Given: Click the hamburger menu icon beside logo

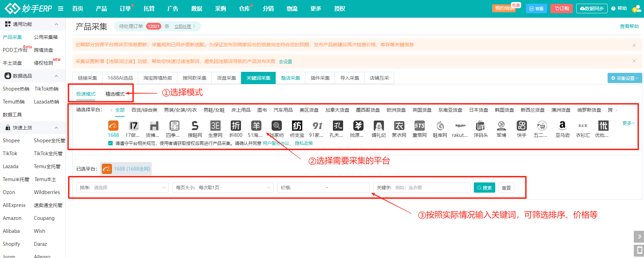Looking at the screenshot, I should point(61,9).
